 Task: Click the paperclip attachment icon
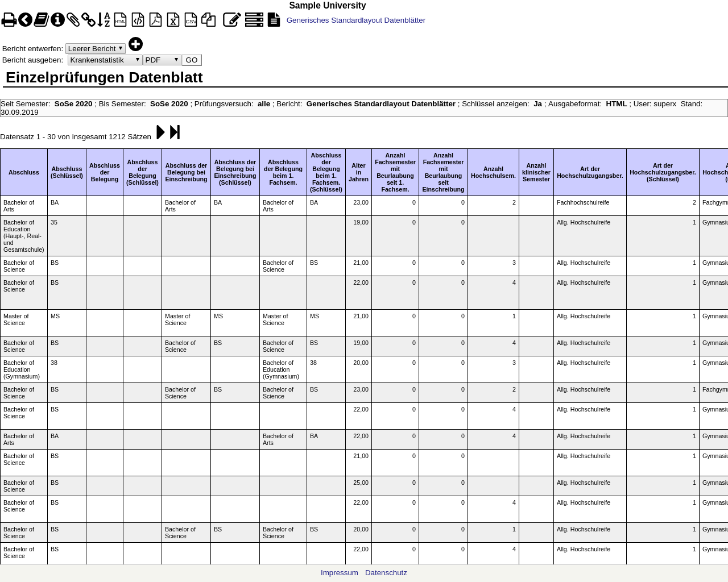tap(73, 20)
